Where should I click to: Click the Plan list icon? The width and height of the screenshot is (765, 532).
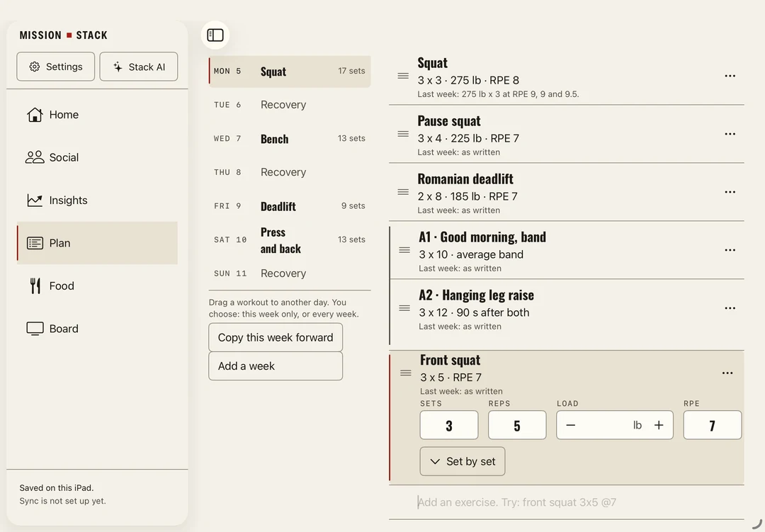coord(35,243)
